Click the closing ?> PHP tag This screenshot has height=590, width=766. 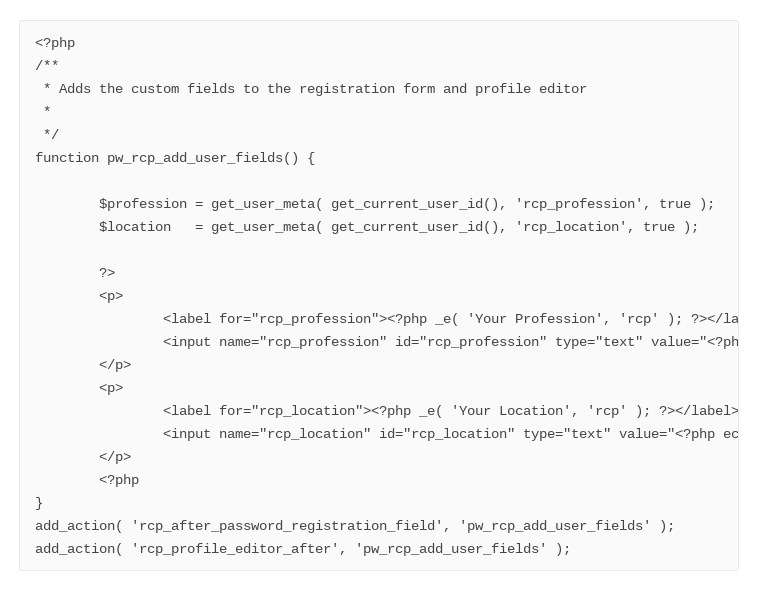107,273
